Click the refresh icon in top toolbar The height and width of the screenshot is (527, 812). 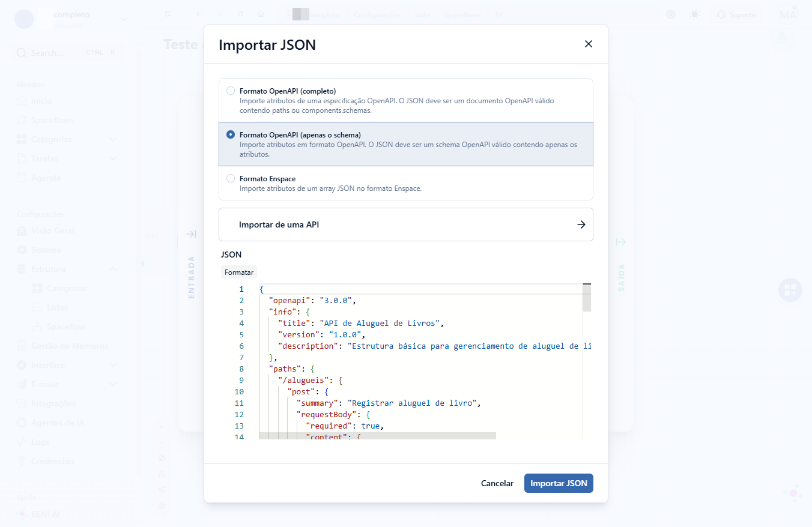pyautogui.click(x=240, y=14)
